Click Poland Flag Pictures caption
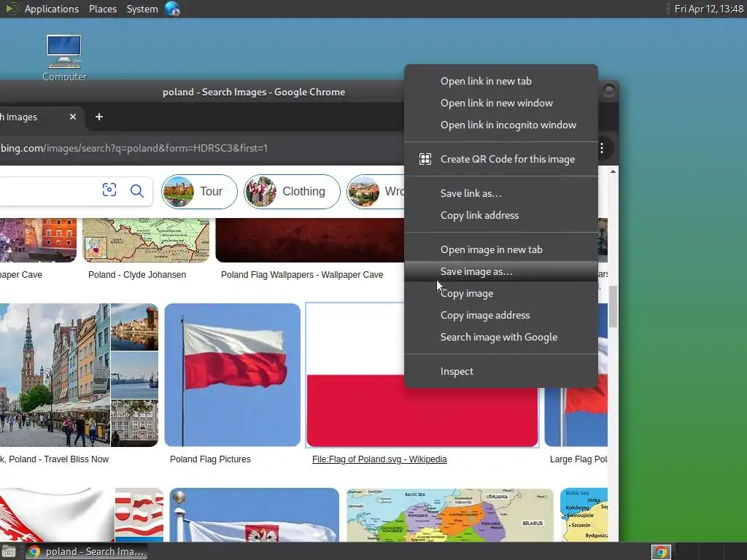Image resolution: width=747 pixels, height=560 pixels. coord(210,459)
